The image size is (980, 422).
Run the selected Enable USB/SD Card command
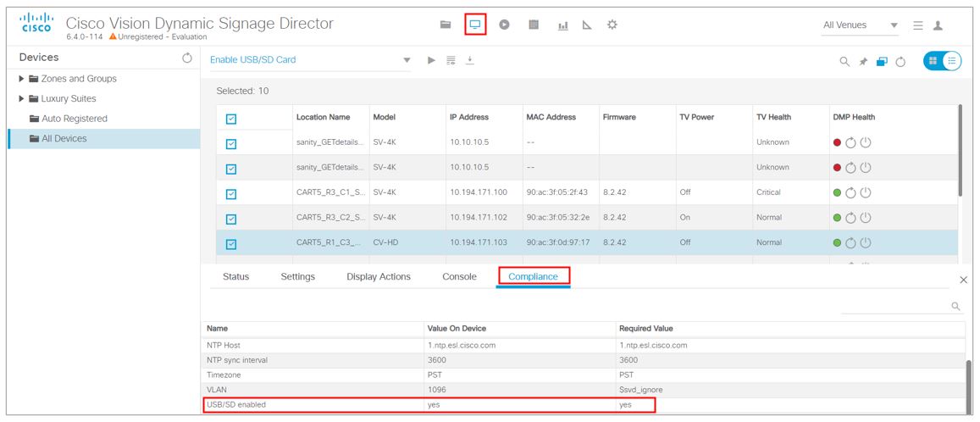coord(431,60)
